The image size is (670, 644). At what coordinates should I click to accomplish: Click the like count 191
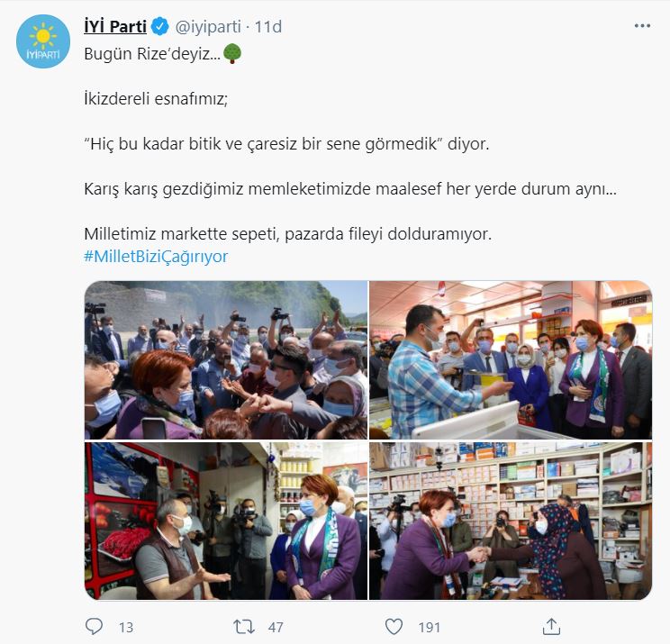click(429, 627)
